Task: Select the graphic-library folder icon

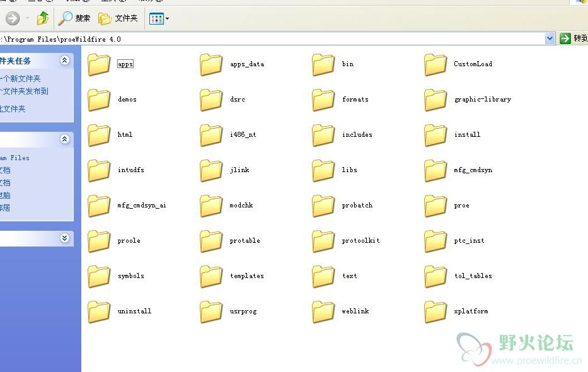Action: (x=435, y=100)
